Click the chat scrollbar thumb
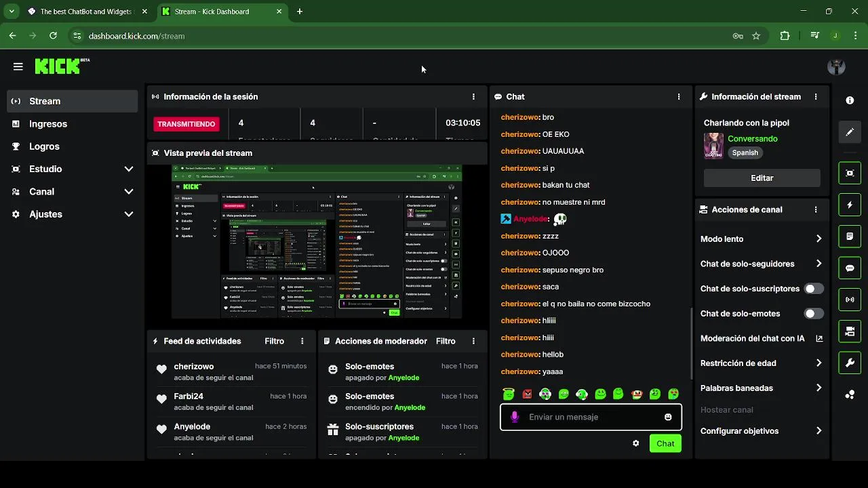 (691, 343)
